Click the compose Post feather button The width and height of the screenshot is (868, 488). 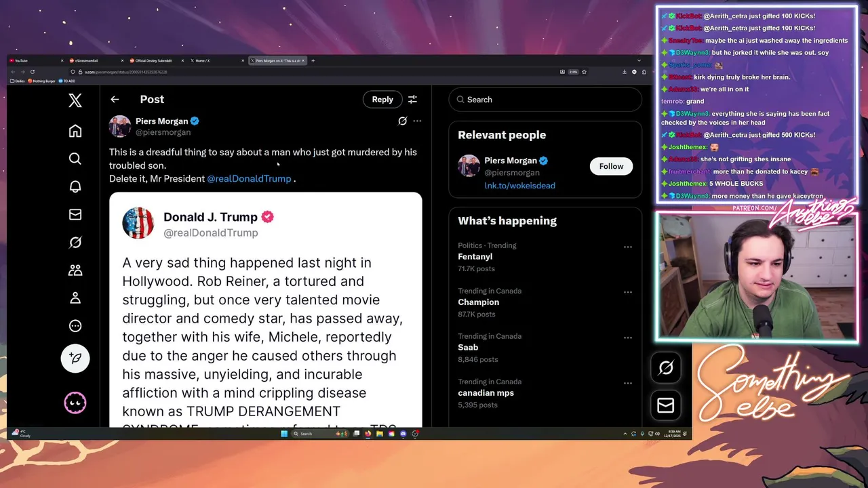[75, 358]
